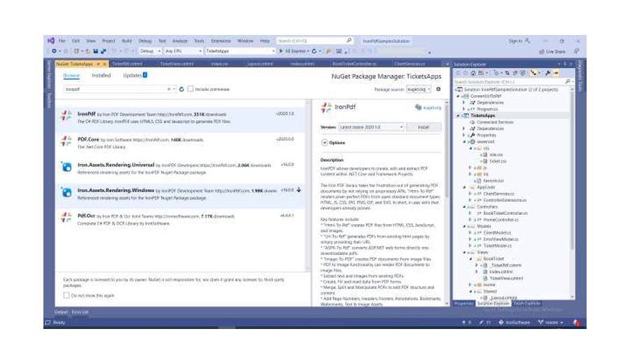Collapse the TicketsApps project node
The height and width of the screenshot is (364, 630).
coord(458,115)
